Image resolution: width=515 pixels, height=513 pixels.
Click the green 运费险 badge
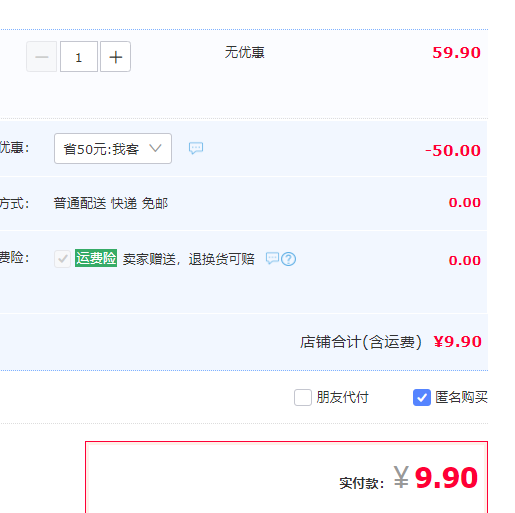(x=96, y=258)
